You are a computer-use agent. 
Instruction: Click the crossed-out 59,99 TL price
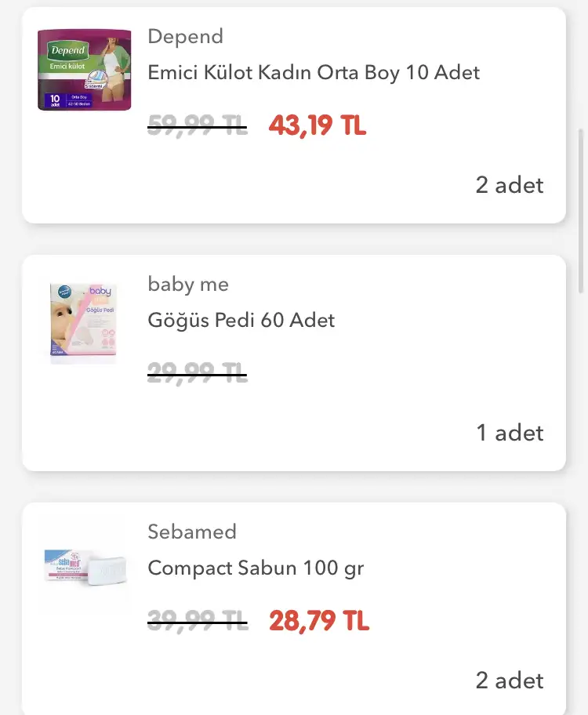pos(198,125)
